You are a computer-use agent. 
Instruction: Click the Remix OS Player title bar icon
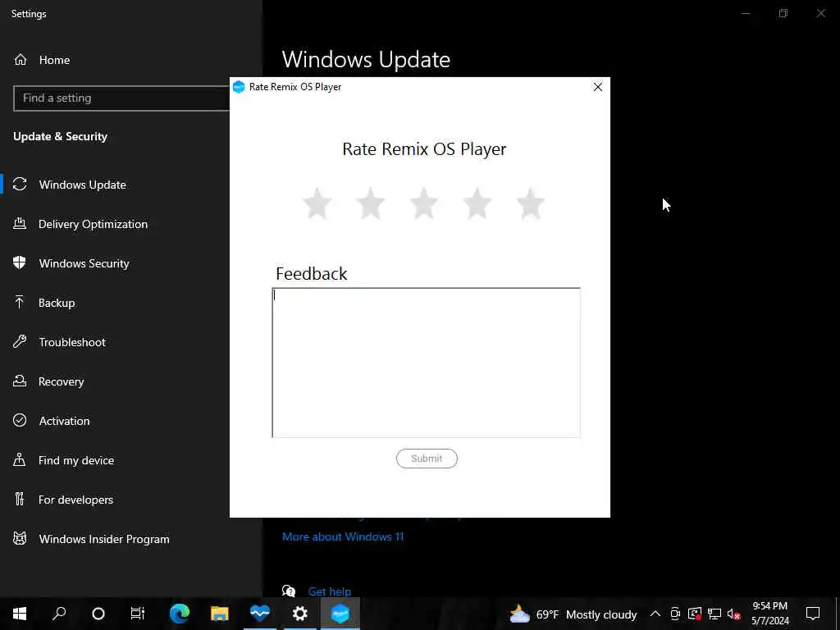point(239,87)
